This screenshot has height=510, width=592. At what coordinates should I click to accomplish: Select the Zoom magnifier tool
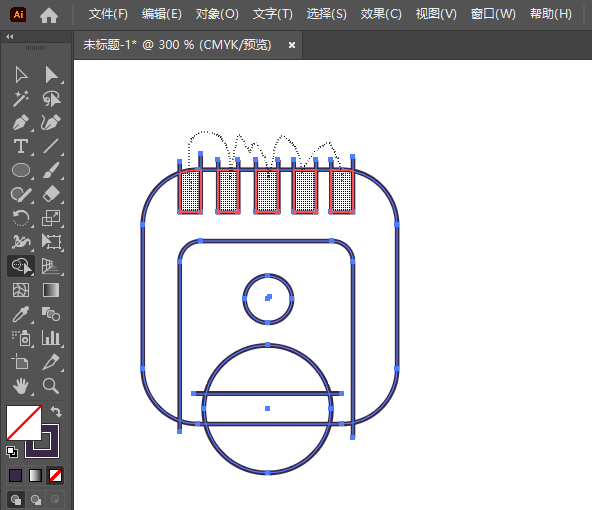point(51,386)
